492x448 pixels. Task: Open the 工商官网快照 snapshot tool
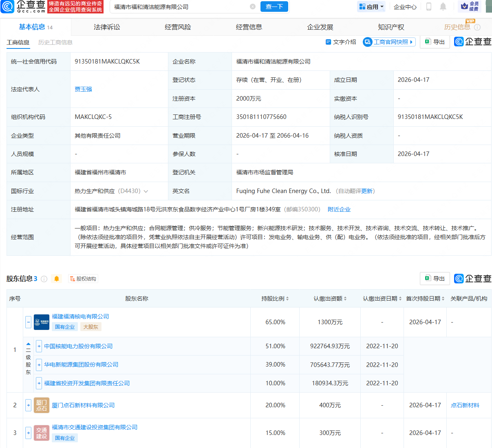(389, 42)
